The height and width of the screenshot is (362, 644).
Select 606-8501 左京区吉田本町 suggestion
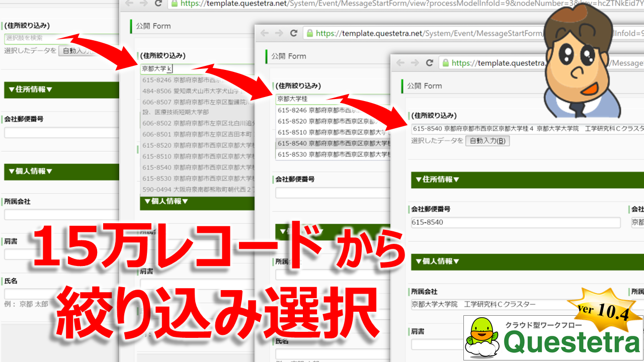[197, 134]
